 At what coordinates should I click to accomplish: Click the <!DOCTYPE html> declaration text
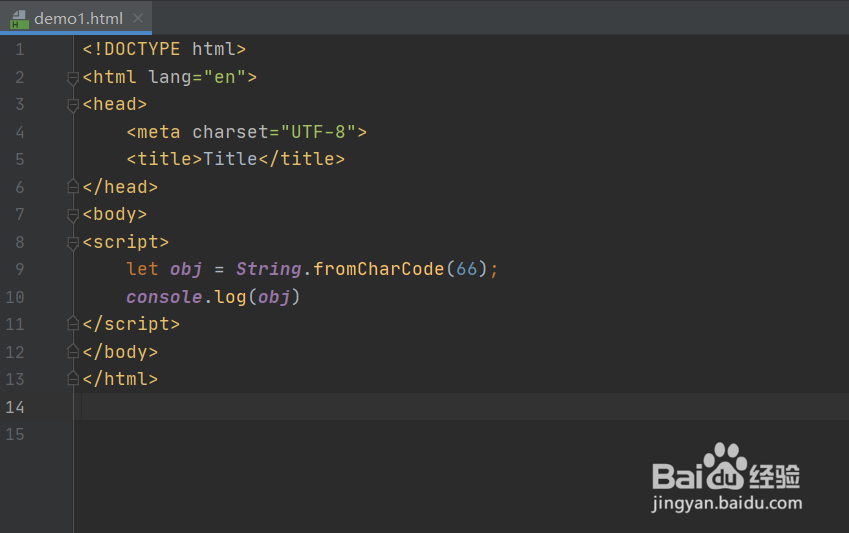point(164,49)
